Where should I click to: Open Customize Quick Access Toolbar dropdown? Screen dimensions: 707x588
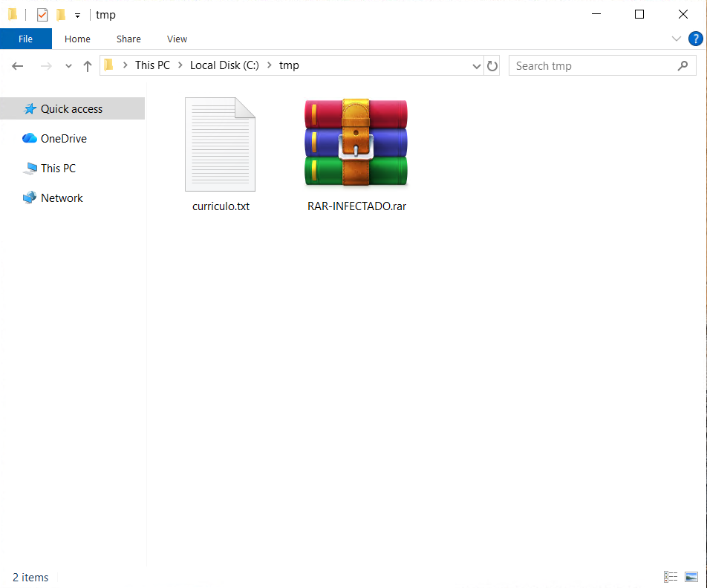click(x=77, y=16)
